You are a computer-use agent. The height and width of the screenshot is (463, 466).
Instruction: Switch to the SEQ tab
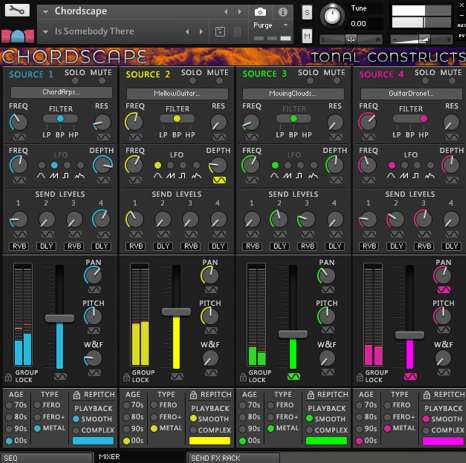tap(47, 458)
